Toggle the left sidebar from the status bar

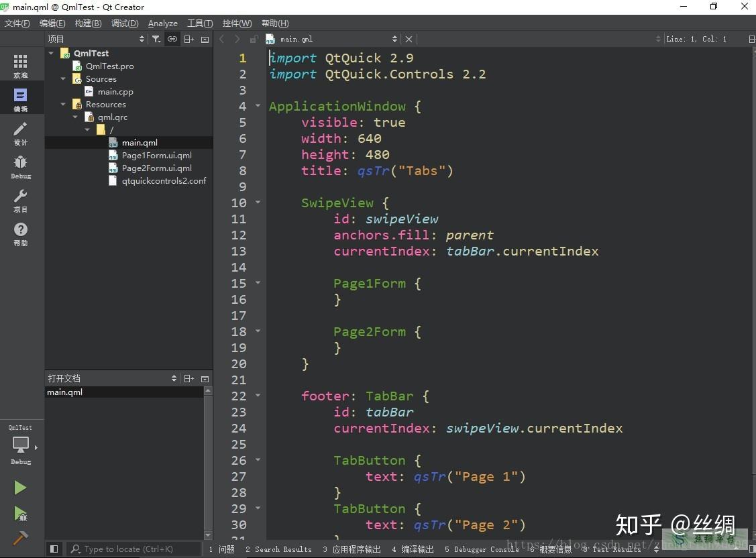[54, 549]
